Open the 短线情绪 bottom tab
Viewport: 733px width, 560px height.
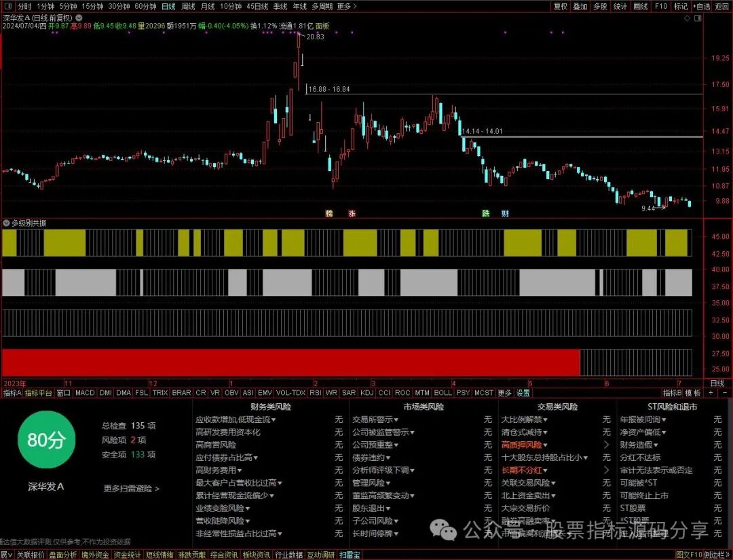[160, 555]
